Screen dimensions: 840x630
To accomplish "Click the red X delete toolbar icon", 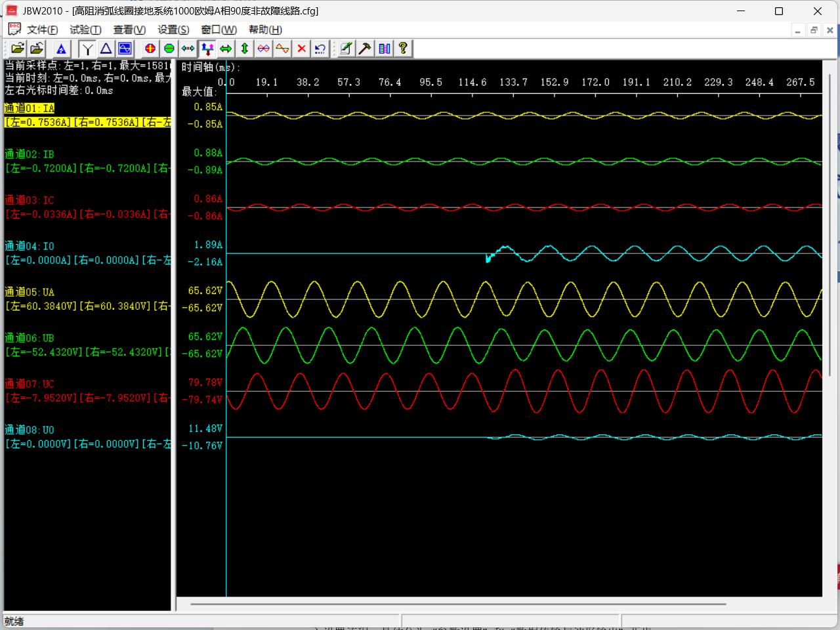I will click(301, 49).
